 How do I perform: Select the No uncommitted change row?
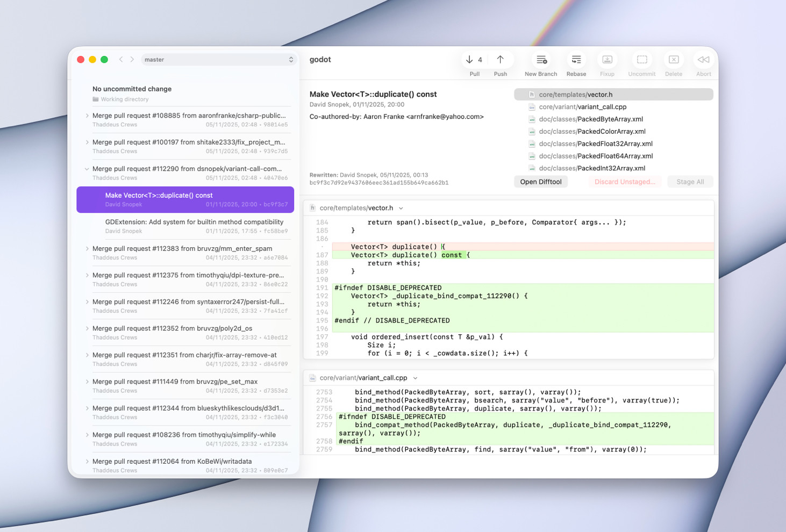pos(185,94)
